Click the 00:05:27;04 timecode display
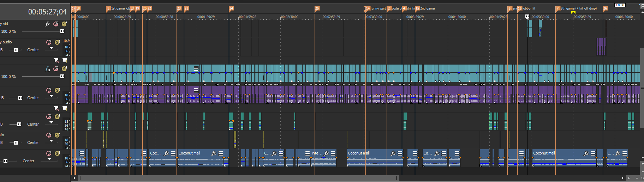This screenshot has width=644, height=182. pyautogui.click(x=47, y=12)
